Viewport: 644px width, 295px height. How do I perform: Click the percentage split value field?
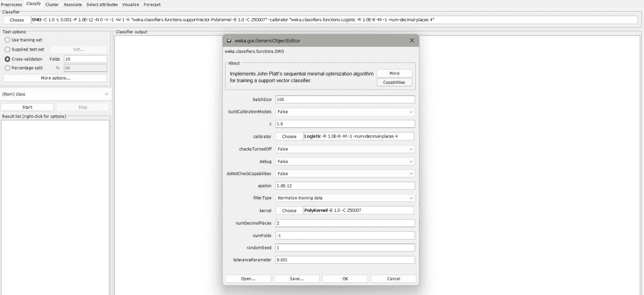(85, 68)
